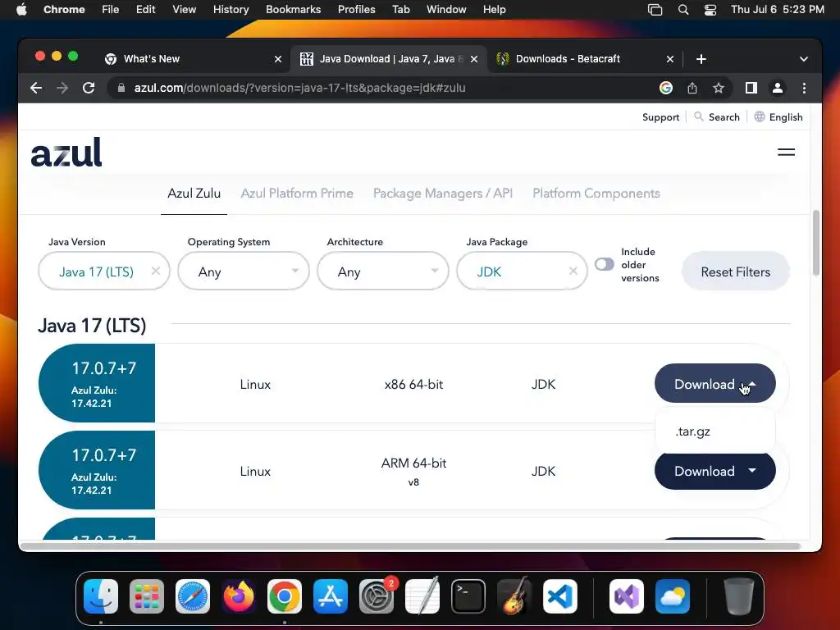The width and height of the screenshot is (840, 630).
Task: Click the English language link
Action: point(785,116)
